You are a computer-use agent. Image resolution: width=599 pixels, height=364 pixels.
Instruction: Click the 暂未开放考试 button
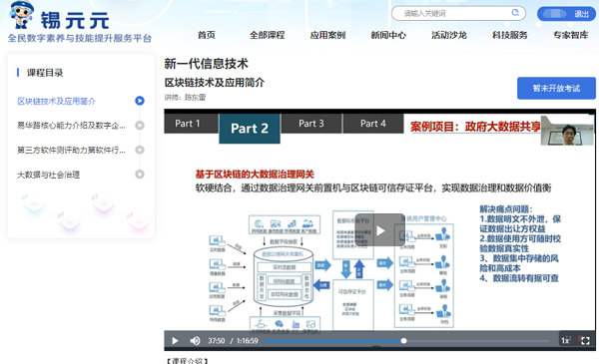[556, 88]
